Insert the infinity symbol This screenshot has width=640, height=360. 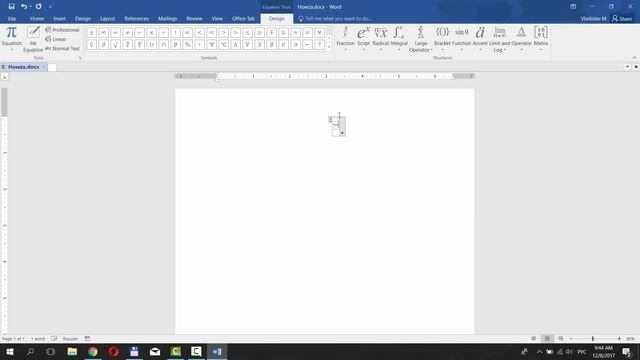coord(104,33)
